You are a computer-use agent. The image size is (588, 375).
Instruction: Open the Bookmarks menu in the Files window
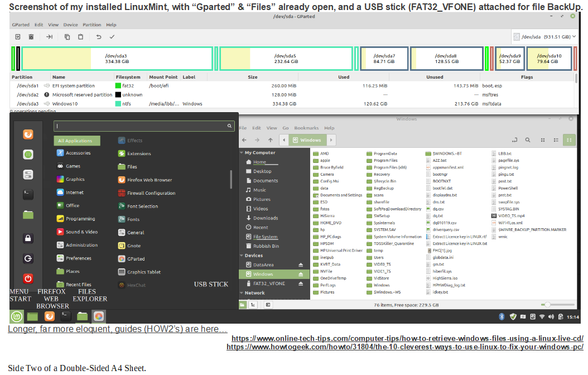tap(306, 128)
